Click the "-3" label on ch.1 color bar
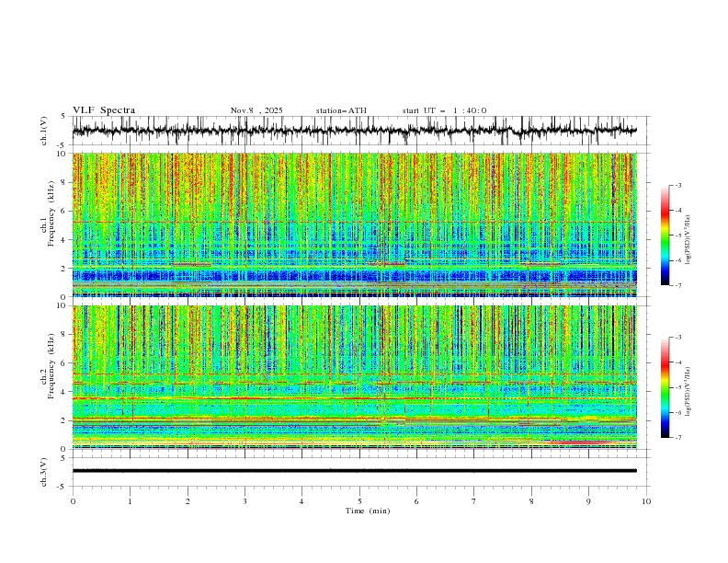Viewport: 728px width, 563px height. coord(678,185)
